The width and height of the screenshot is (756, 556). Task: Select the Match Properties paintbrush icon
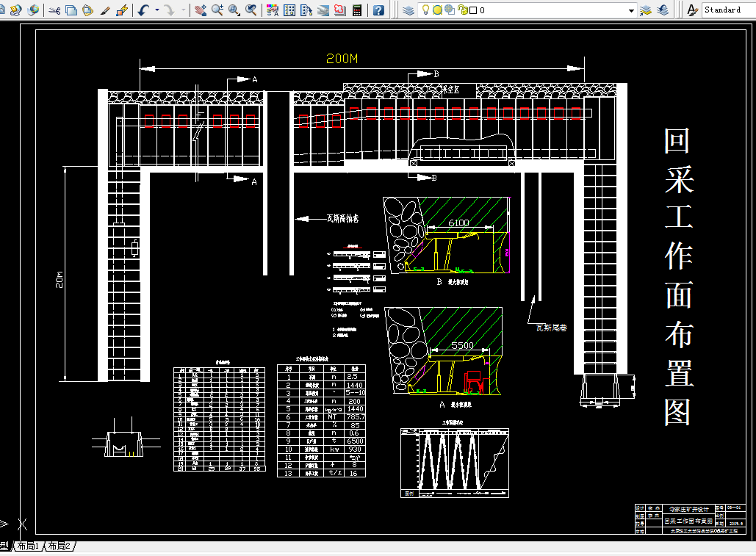tap(105, 10)
